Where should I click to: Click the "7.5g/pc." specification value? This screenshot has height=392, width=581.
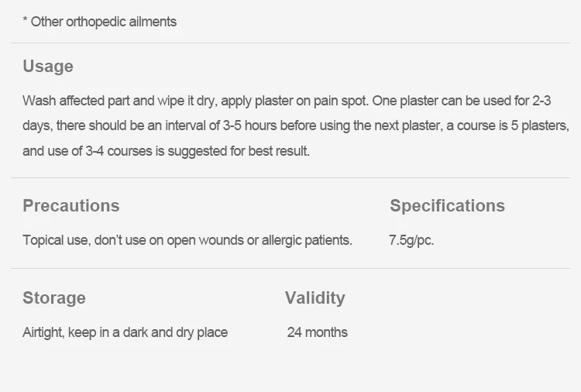(411, 240)
